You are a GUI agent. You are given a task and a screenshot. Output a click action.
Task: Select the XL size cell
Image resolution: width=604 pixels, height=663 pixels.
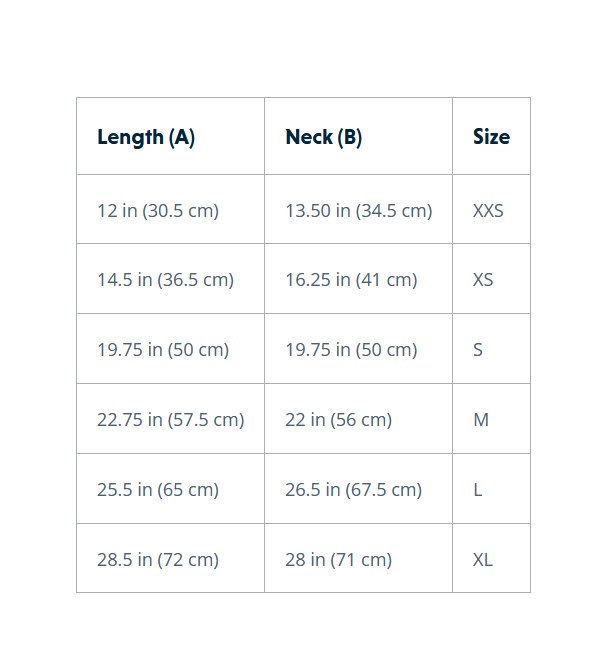coord(483,560)
